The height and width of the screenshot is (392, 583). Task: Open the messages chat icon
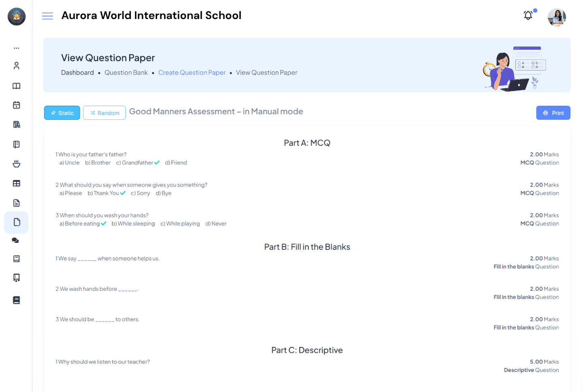16,240
